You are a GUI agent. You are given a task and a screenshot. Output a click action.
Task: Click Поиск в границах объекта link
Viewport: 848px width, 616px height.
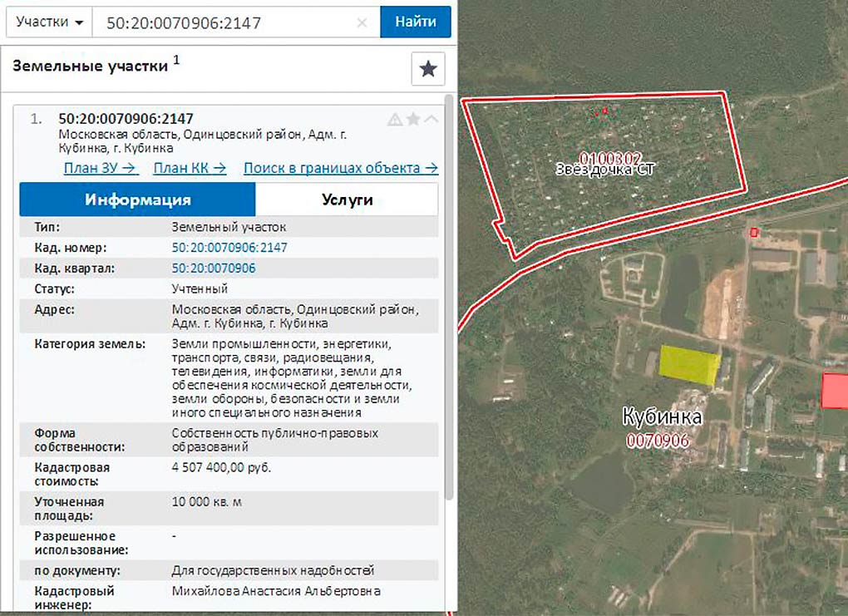[x=341, y=168]
